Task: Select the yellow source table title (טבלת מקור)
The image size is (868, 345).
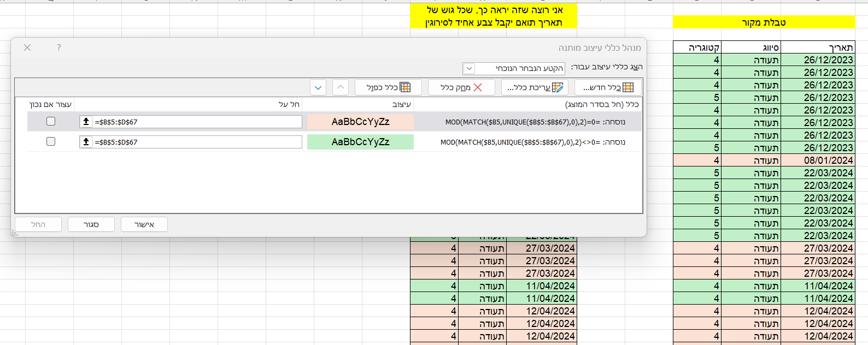Action: [764, 22]
